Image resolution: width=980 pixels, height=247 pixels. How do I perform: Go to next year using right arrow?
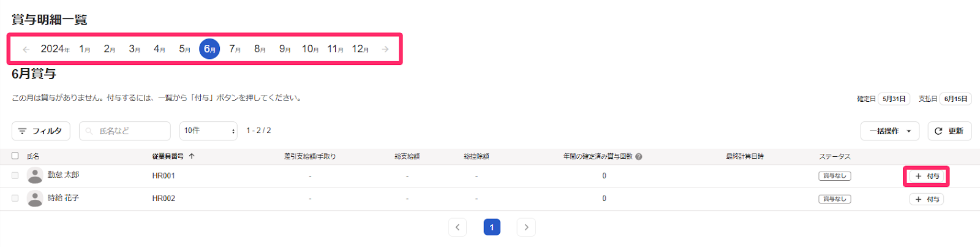coord(385,49)
